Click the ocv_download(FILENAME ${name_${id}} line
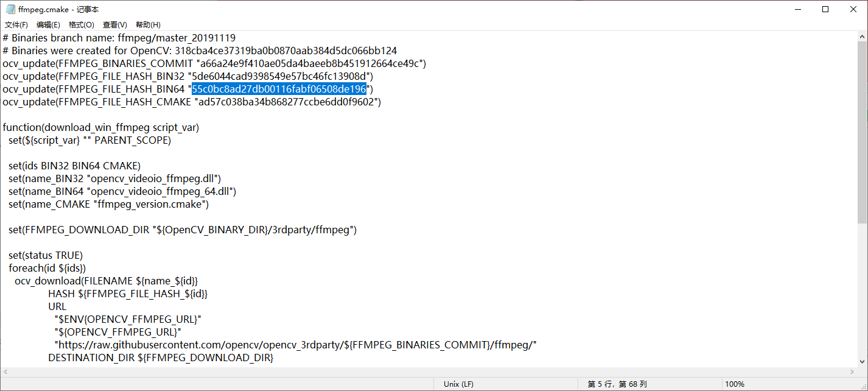This screenshot has width=868, height=391. point(107,280)
